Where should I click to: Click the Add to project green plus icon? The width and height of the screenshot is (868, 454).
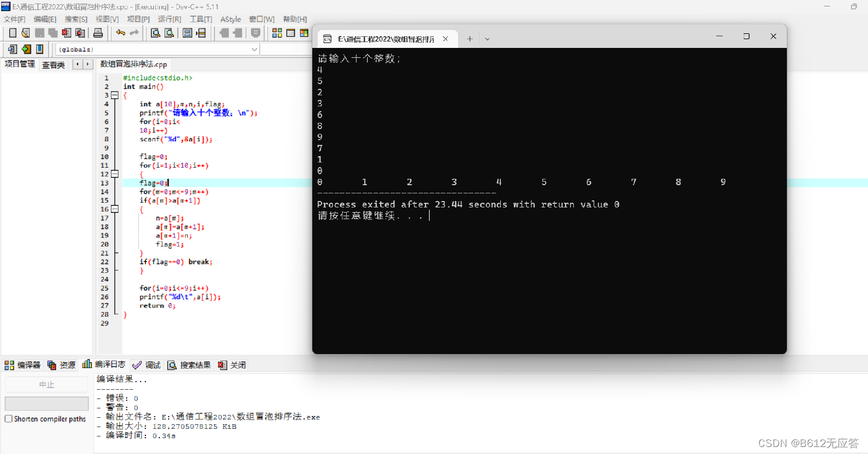coord(26,49)
